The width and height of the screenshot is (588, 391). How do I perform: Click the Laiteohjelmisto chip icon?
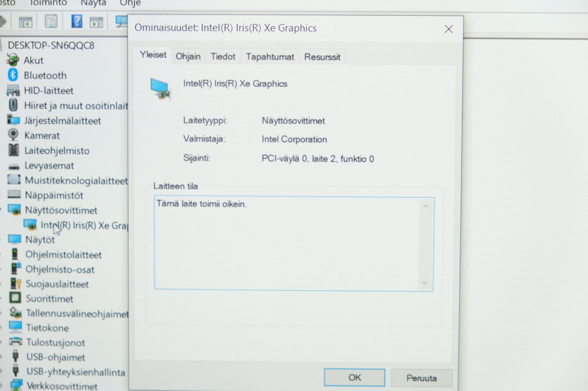(x=14, y=150)
